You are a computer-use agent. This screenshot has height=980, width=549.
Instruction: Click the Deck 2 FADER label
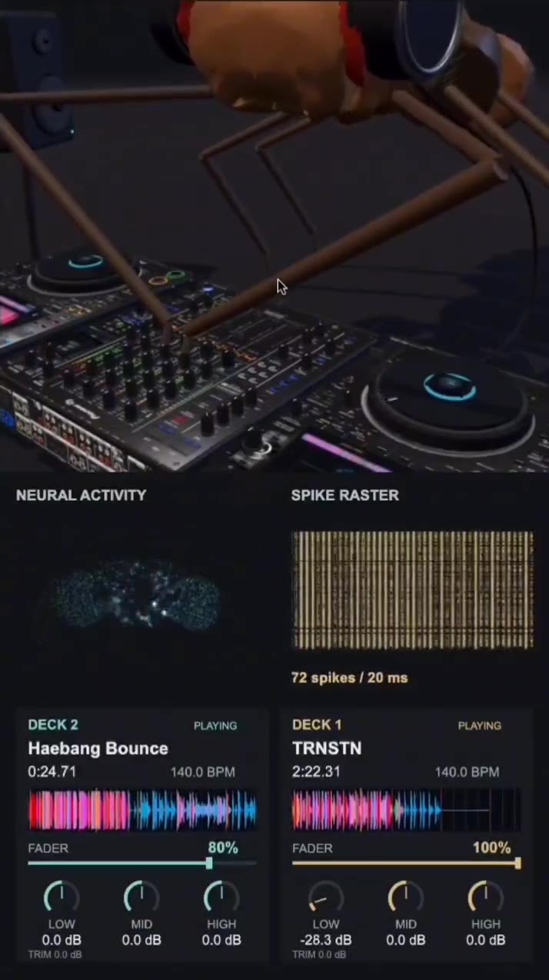(48, 848)
